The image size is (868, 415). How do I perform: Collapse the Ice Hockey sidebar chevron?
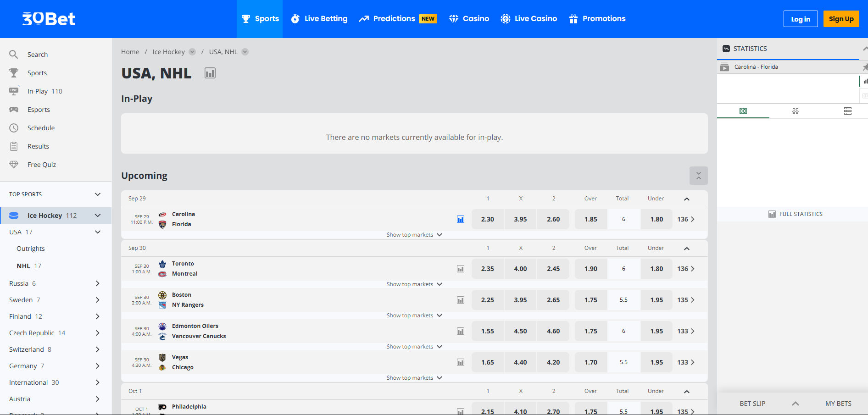pos(98,216)
